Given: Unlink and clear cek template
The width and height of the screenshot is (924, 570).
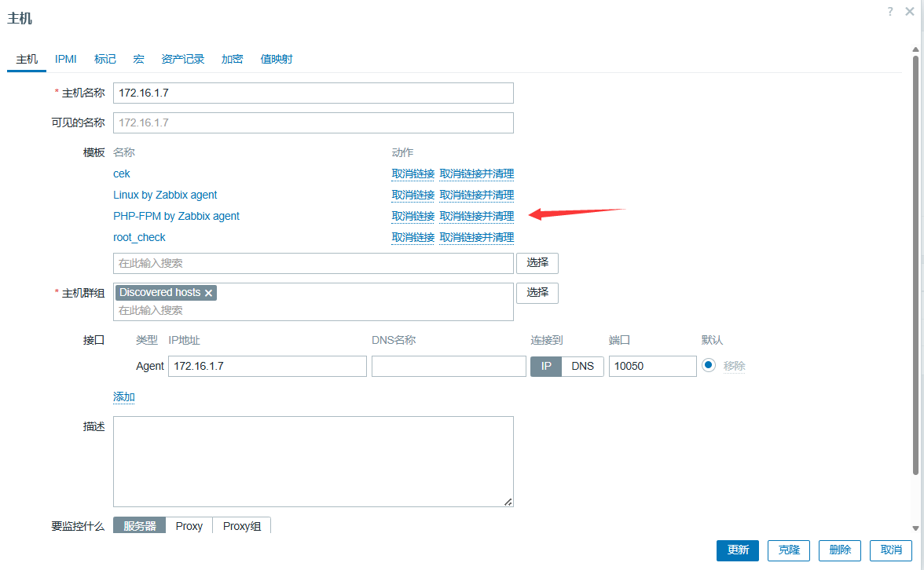Looking at the screenshot, I should pyautogui.click(x=476, y=174).
